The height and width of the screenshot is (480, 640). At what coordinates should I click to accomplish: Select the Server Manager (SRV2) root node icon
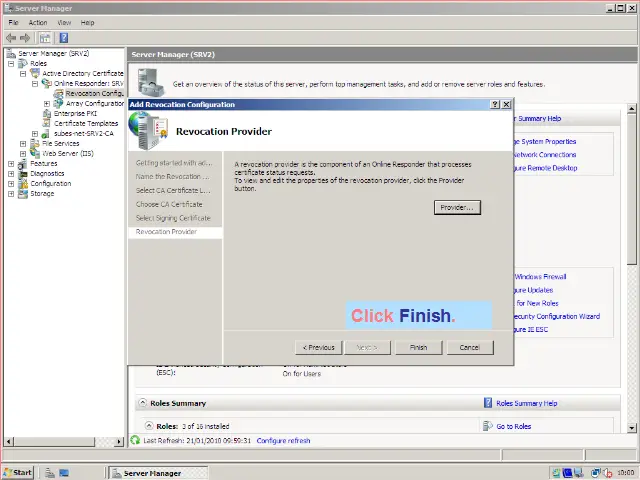pos(11,53)
